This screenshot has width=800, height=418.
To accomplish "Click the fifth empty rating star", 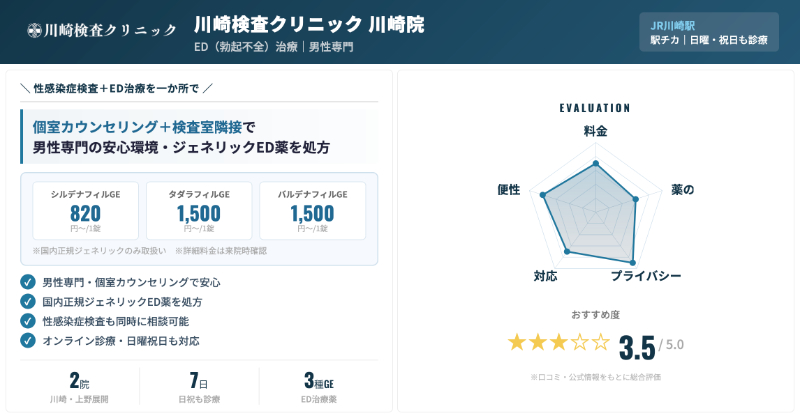I will pos(600,342).
